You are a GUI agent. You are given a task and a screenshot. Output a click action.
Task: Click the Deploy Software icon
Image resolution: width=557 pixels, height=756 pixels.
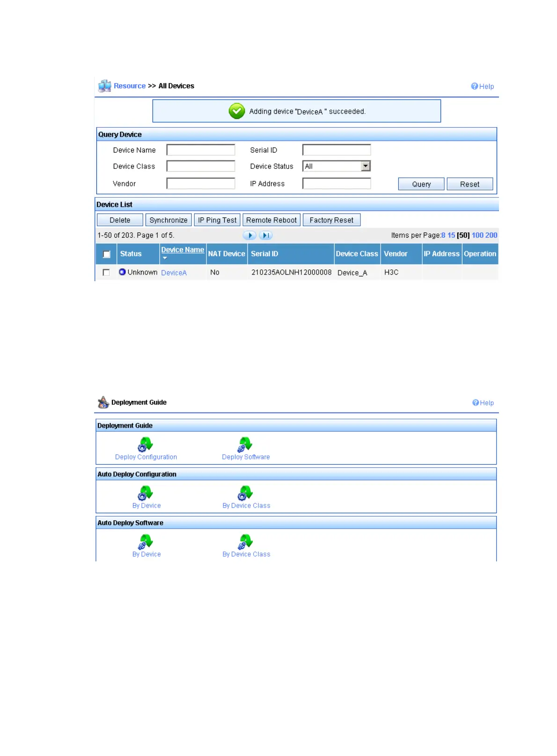[x=245, y=444]
